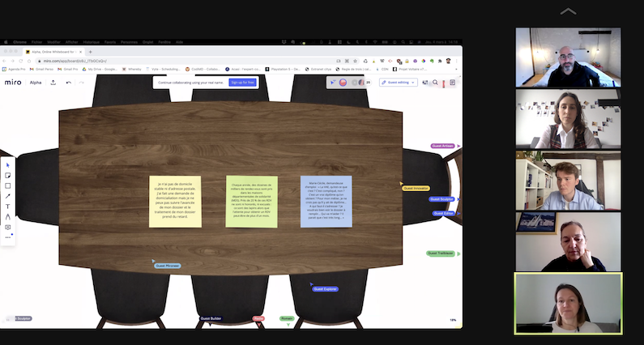Image resolution: width=644 pixels, height=345 pixels.
Task: Click the Guest Explorer cursor label
Action: click(x=326, y=289)
